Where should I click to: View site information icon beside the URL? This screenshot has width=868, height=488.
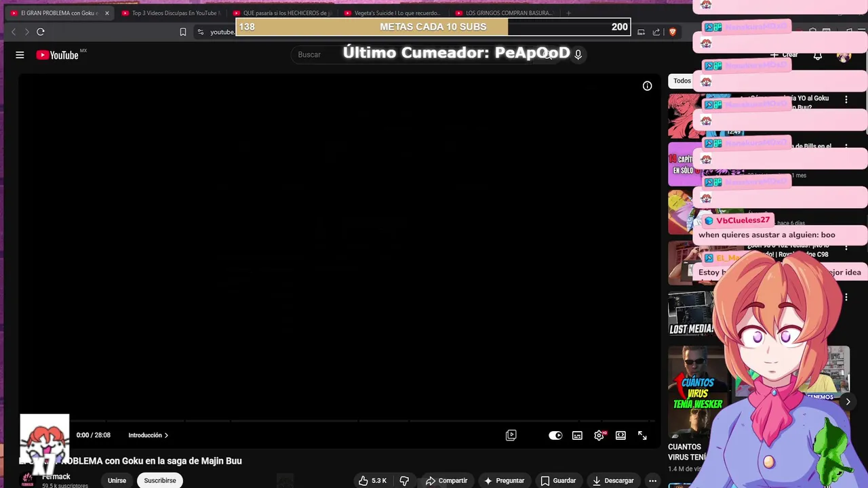click(x=200, y=32)
